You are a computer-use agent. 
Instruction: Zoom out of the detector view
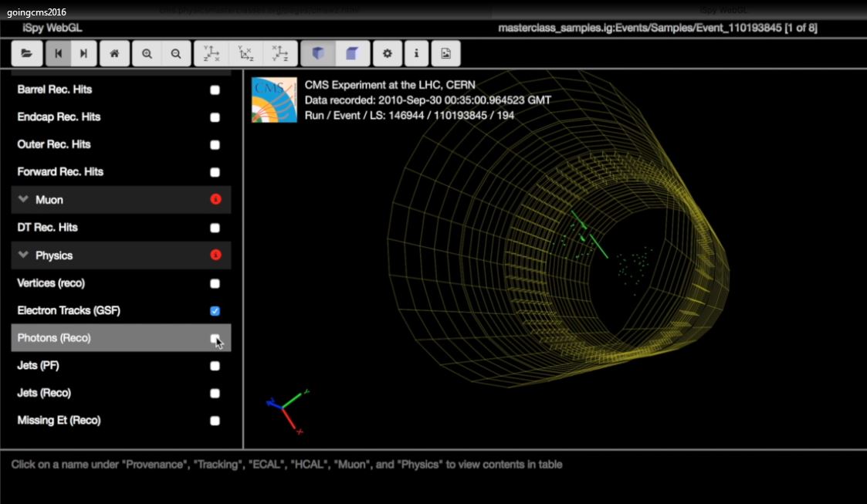[x=176, y=53]
